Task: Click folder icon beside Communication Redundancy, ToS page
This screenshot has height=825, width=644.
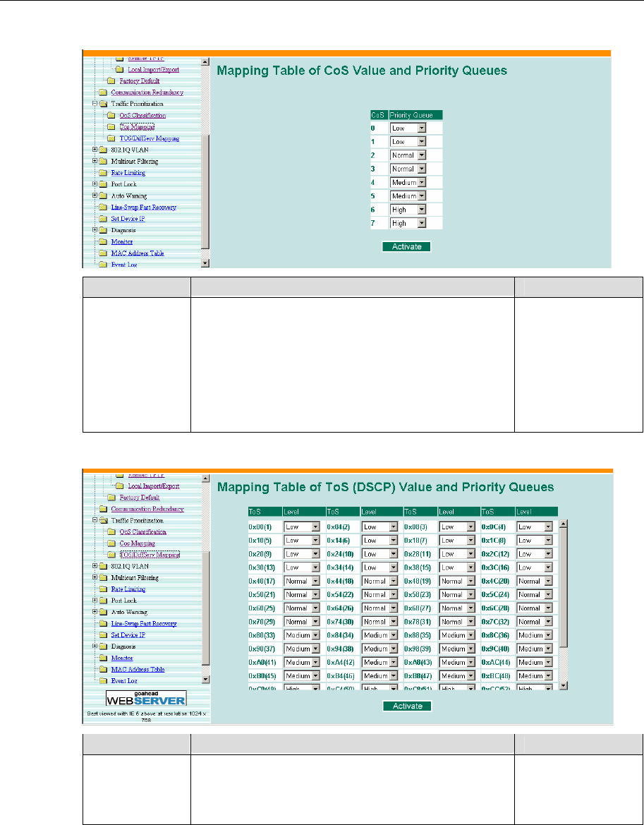Action: 103,509
